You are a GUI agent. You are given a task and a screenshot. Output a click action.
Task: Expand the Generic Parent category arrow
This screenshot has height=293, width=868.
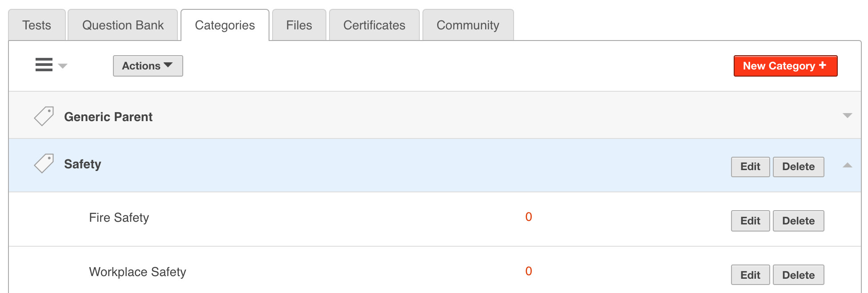coord(847,116)
